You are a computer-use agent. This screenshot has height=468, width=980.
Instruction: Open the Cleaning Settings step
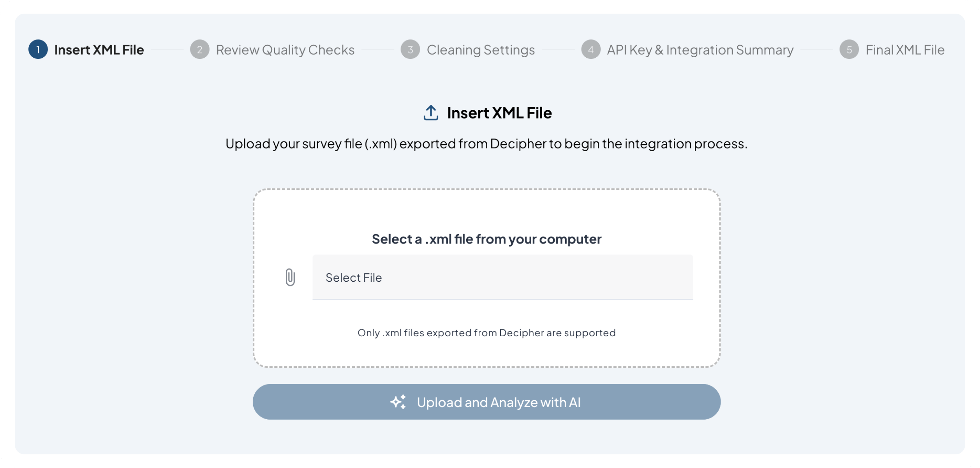(x=481, y=50)
